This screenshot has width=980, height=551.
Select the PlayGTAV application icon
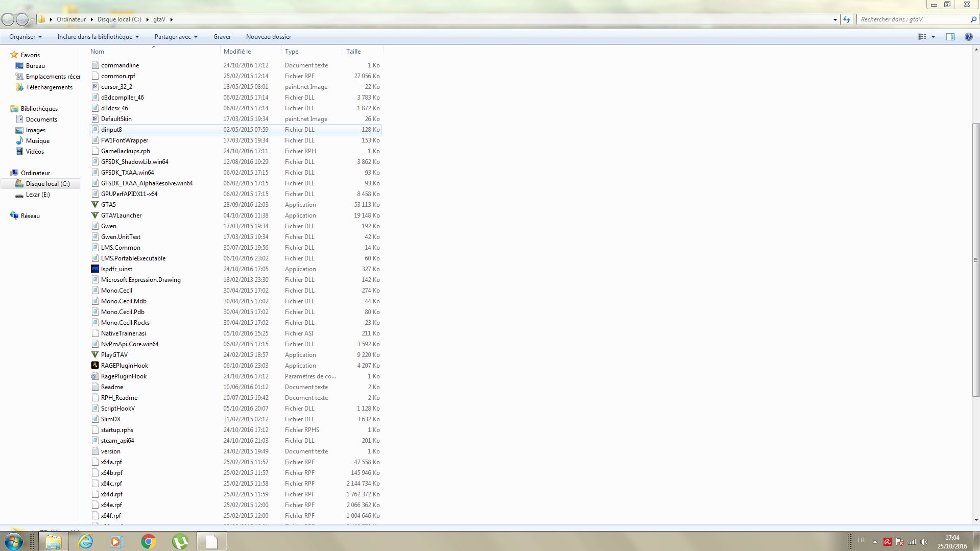tap(95, 355)
